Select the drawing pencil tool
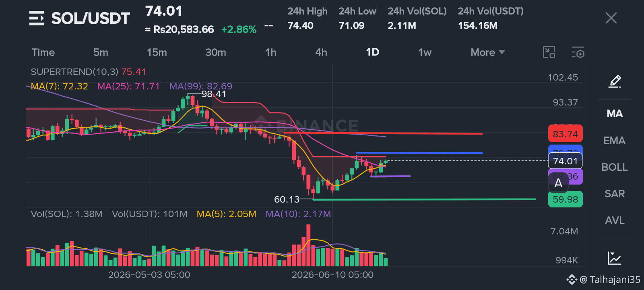The height and width of the screenshot is (290, 644). point(615,81)
